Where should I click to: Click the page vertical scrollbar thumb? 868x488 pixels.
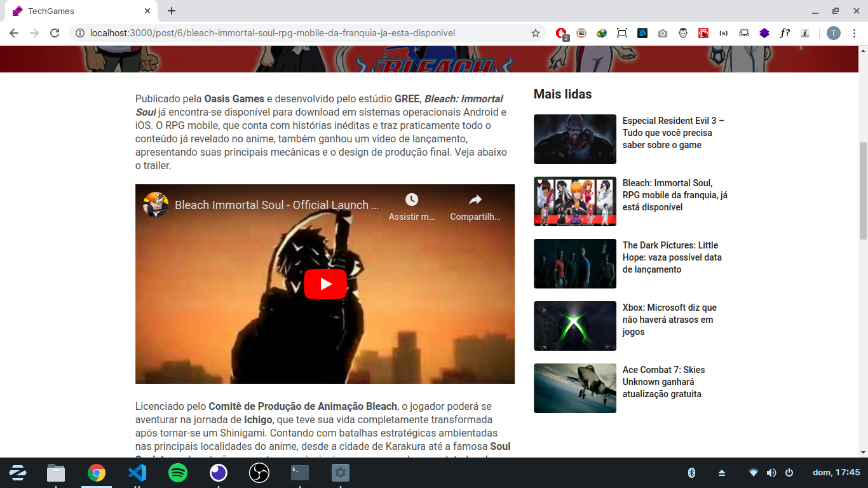coord(863,191)
